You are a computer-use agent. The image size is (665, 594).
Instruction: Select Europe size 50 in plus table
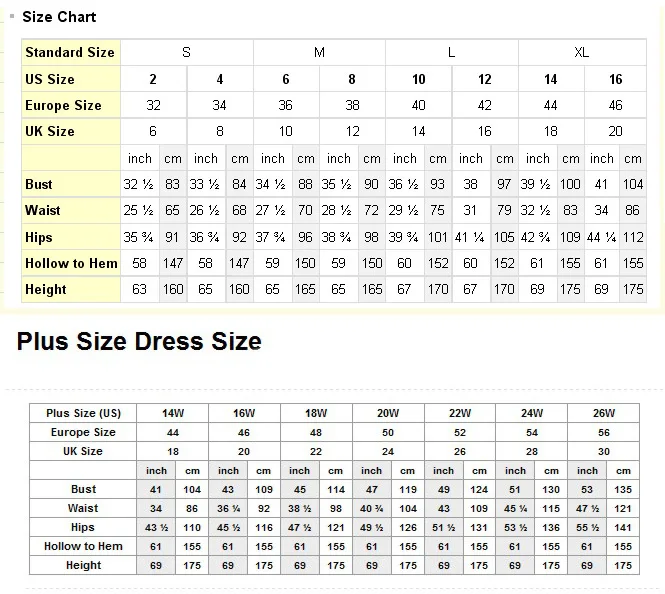[x=388, y=432]
